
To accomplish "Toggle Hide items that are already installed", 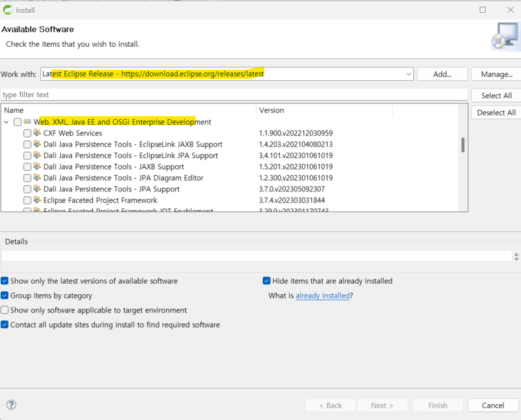I will (x=266, y=281).
